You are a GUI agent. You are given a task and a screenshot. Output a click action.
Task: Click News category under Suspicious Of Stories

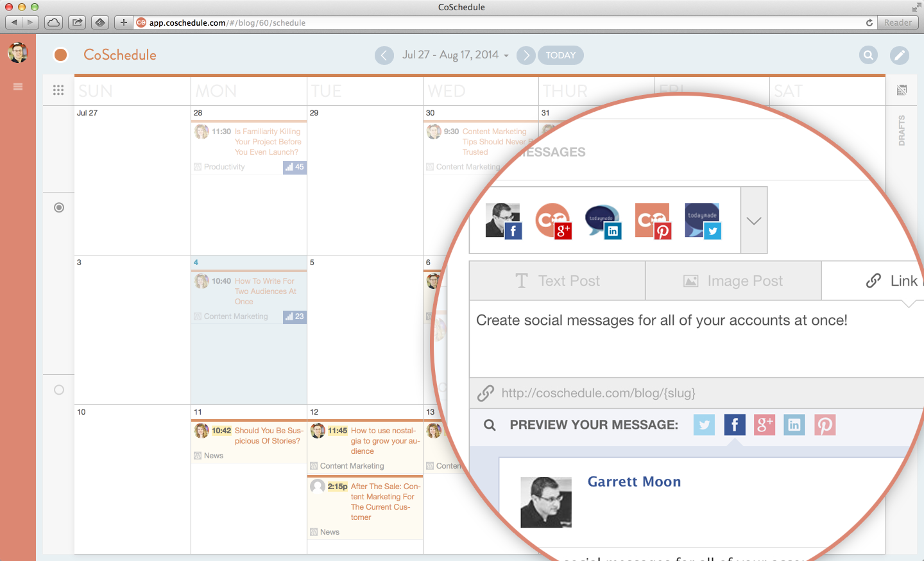pos(214,456)
